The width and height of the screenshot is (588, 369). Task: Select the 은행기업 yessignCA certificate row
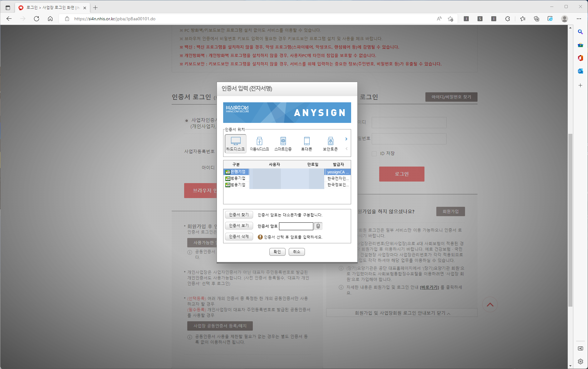[287, 172]
